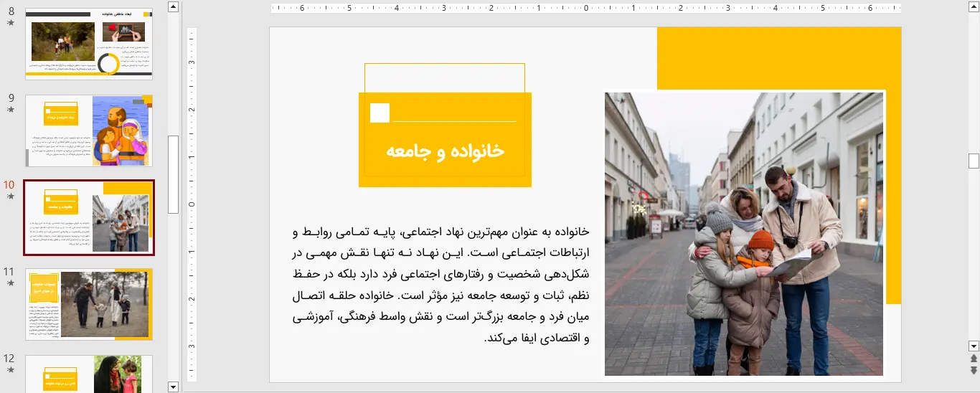Click the title text 'خانواده و جامعه'
Screen dimensions: 980x393
445,151
